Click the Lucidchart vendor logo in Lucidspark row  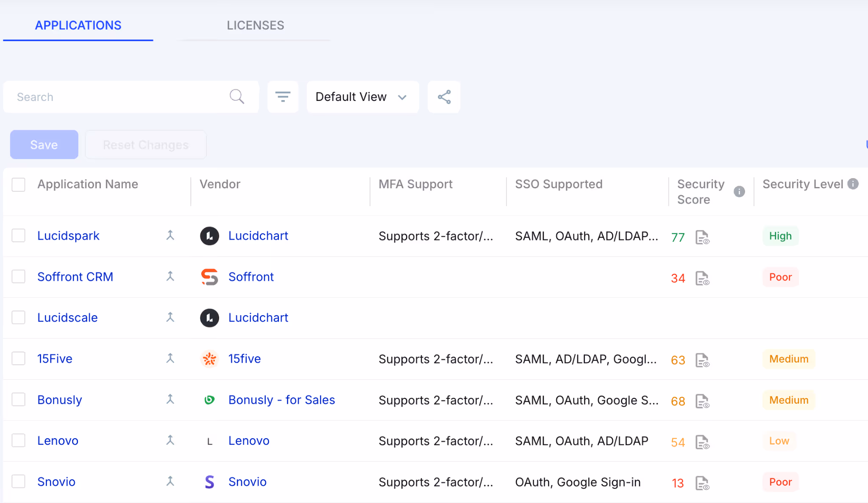(209, 236)
